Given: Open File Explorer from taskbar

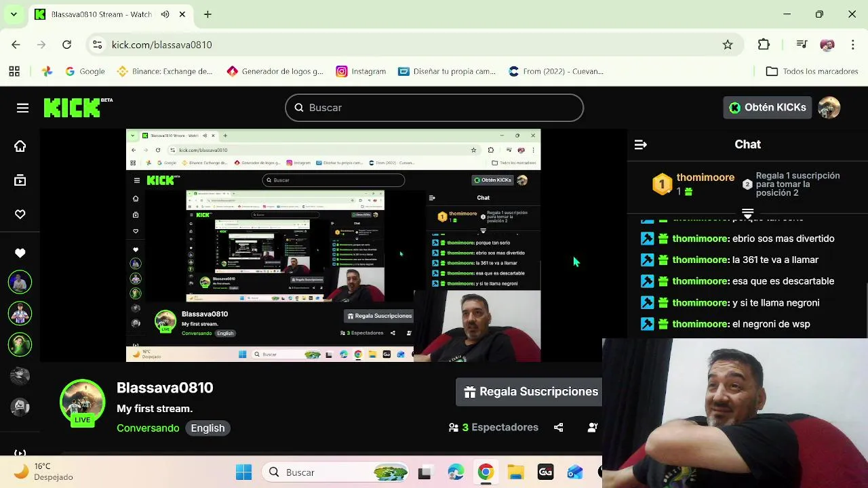Looking at the screenshot, I should coord(515,472).
